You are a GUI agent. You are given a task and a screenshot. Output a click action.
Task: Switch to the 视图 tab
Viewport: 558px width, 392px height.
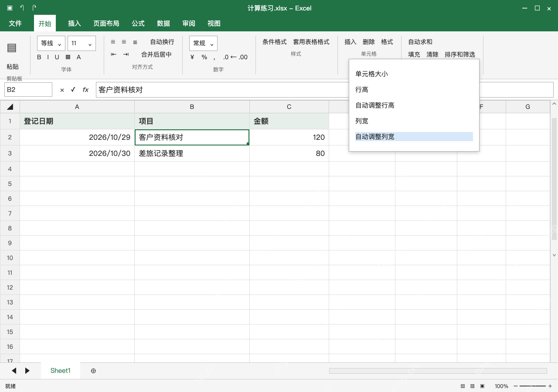214,23
